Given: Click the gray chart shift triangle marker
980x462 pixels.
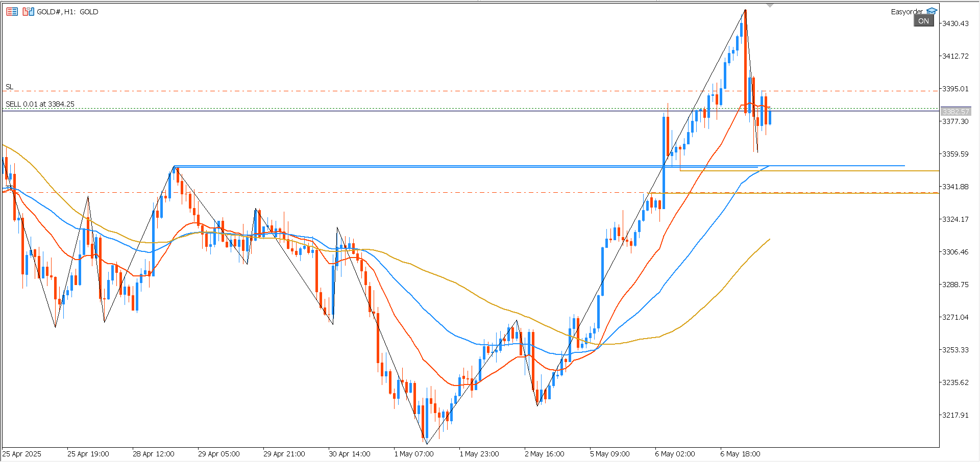Looking at the screenshot, I should tap(770, 5).
